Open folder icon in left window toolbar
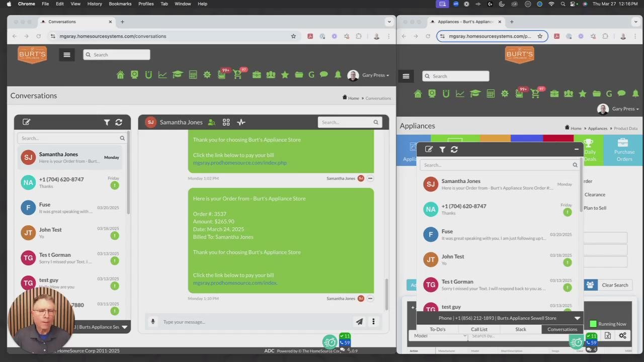Viewport: 644px width, 362px height. pos(299,75)
